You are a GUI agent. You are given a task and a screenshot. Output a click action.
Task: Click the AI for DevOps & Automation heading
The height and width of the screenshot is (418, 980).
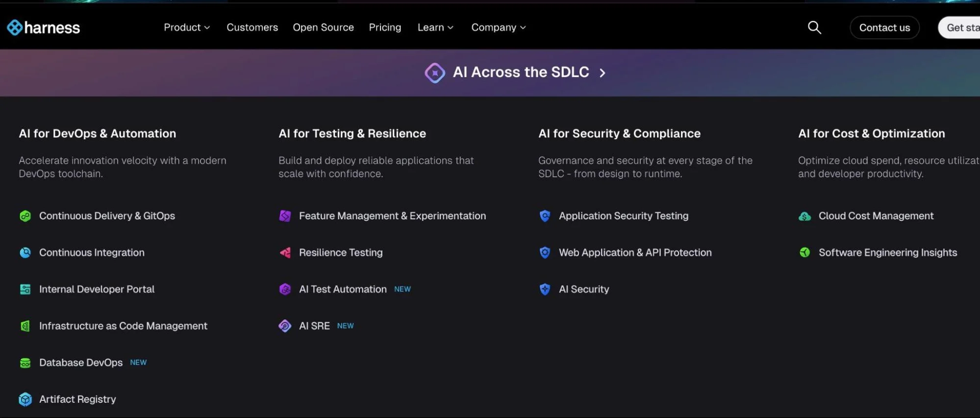click(x=97, y=133)
